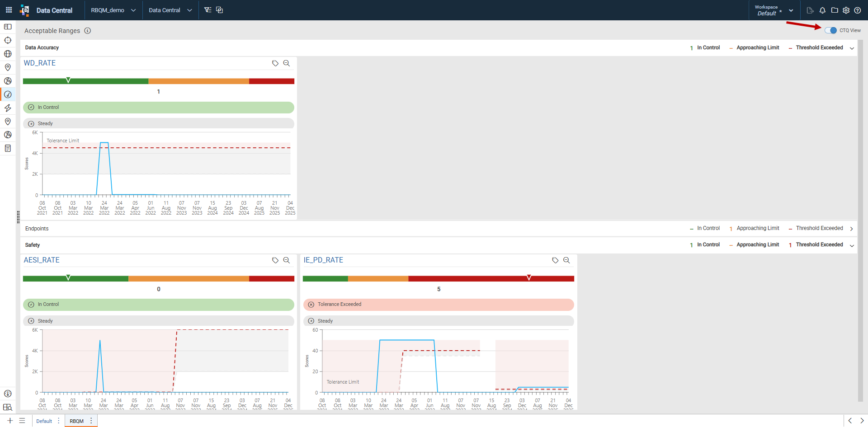Open the Data Central module dropdown

pyautogui.click(x=170, y=10)
